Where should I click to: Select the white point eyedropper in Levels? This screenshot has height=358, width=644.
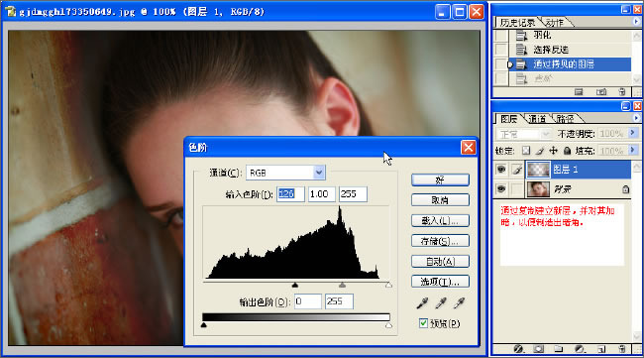459,303
